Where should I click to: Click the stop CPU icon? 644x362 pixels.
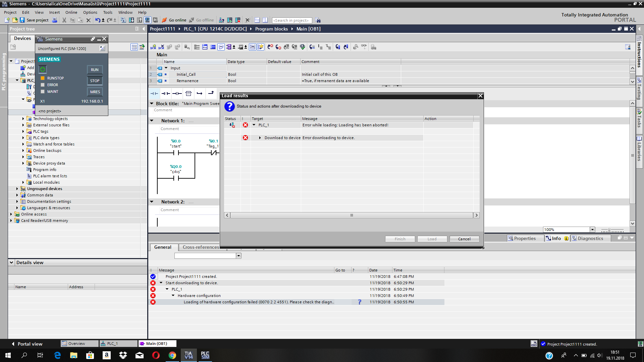[238, 20]
